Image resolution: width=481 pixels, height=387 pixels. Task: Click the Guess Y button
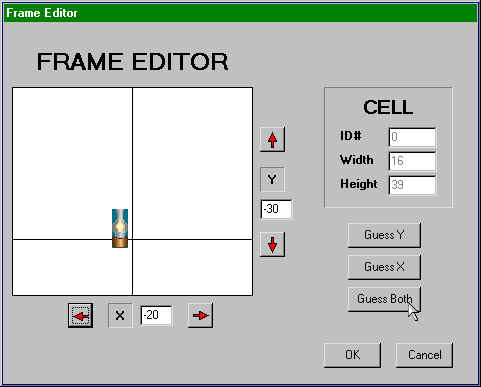click(384, 235)
